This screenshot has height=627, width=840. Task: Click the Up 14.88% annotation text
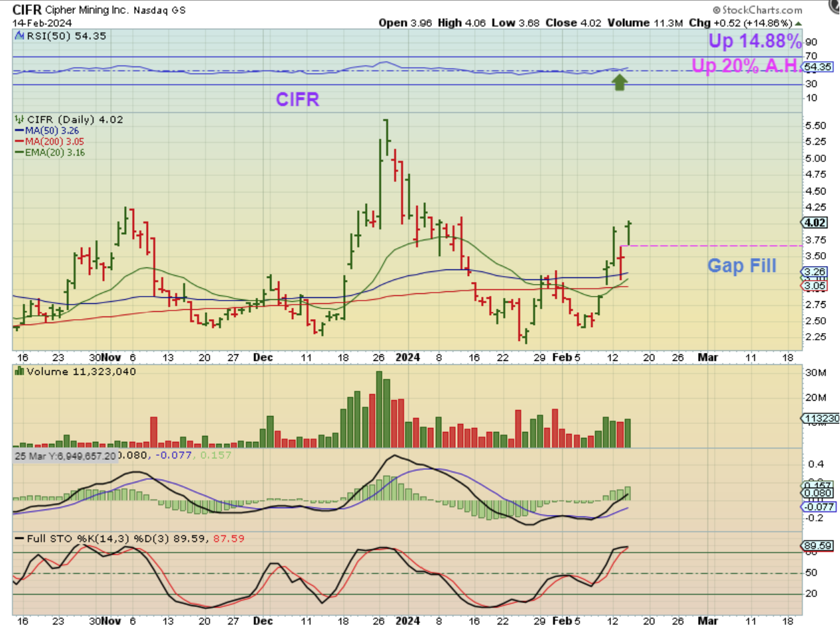pos(754,41)
